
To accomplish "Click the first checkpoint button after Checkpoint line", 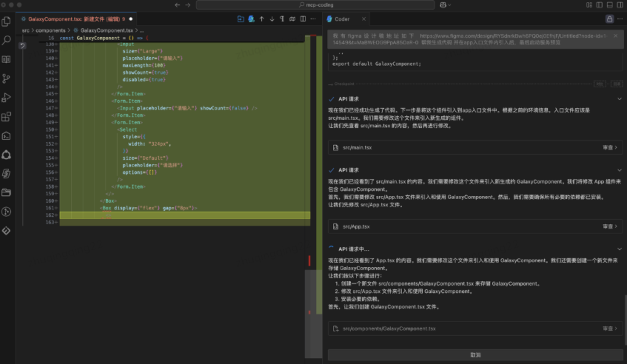I will click(x=600, y=84).
